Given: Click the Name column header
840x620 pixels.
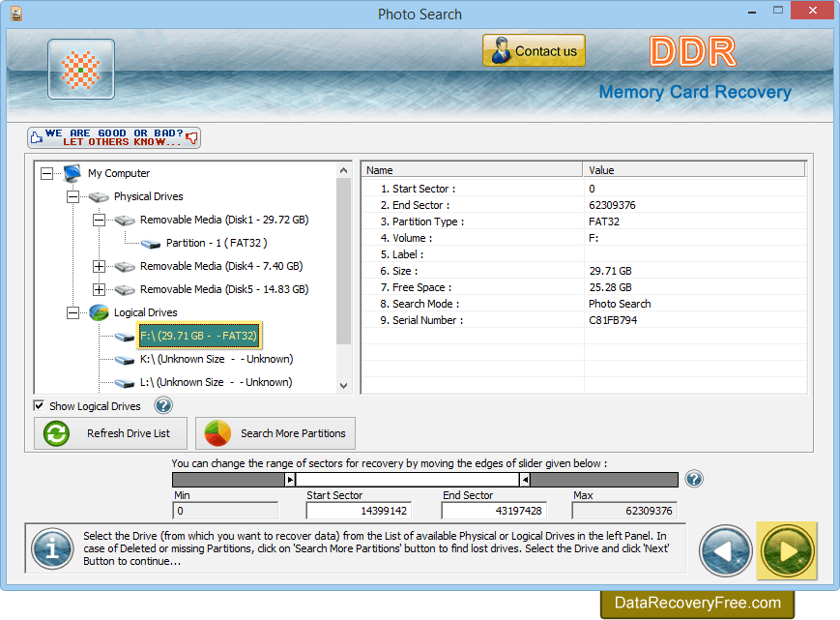Looking at the screenshot, I should coord(472,170).
